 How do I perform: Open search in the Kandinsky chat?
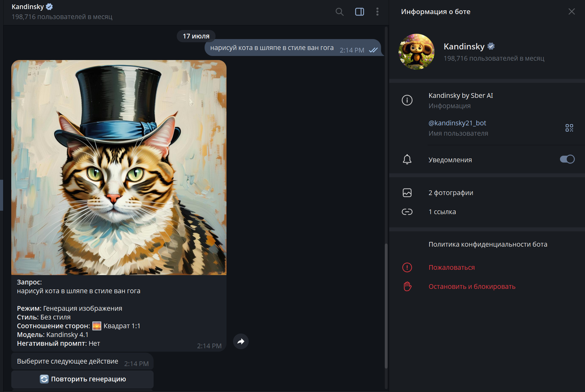pos(339,12)
